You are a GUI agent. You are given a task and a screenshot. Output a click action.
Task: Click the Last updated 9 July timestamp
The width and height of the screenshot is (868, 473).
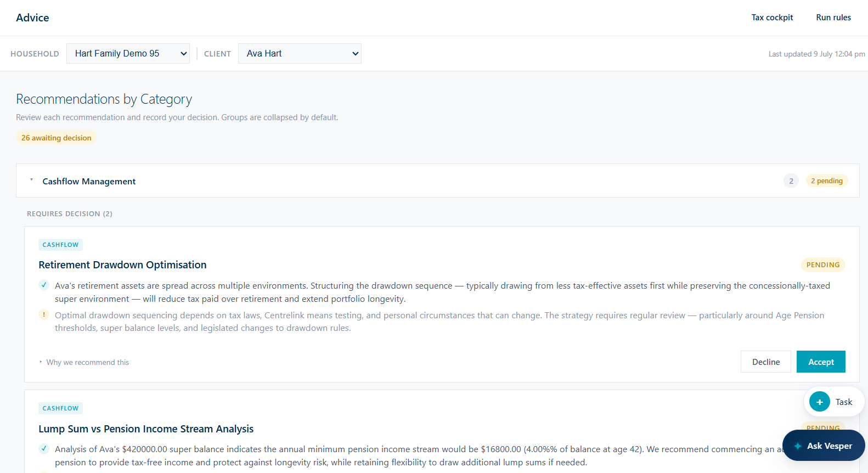point(816,54)
